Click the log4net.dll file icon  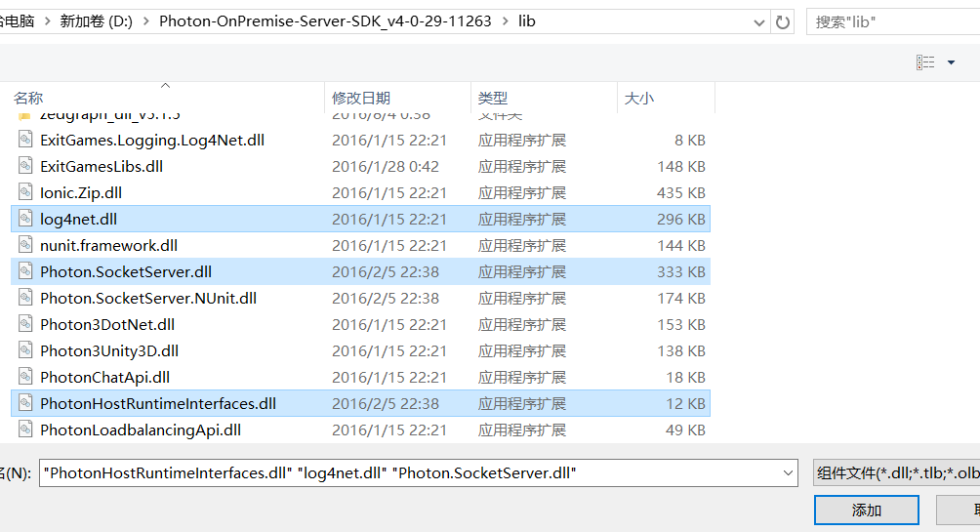[x=25, y=219]
